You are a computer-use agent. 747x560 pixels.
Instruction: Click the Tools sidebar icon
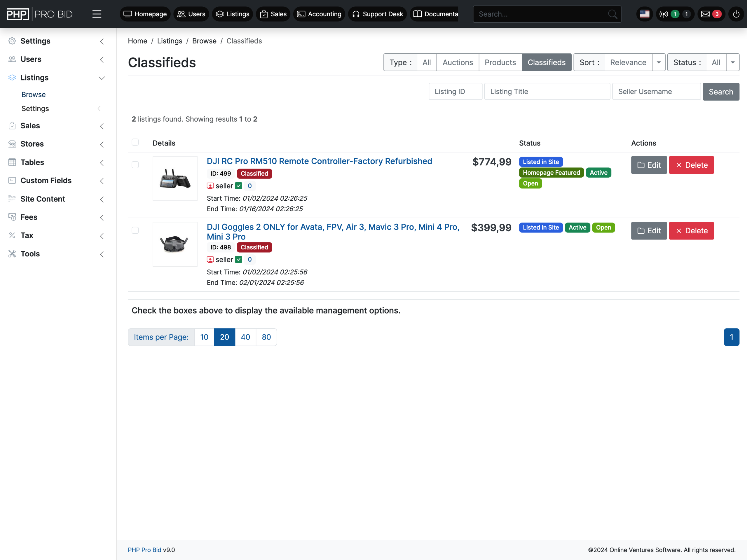pyautogui.click(x=12, y=253)
